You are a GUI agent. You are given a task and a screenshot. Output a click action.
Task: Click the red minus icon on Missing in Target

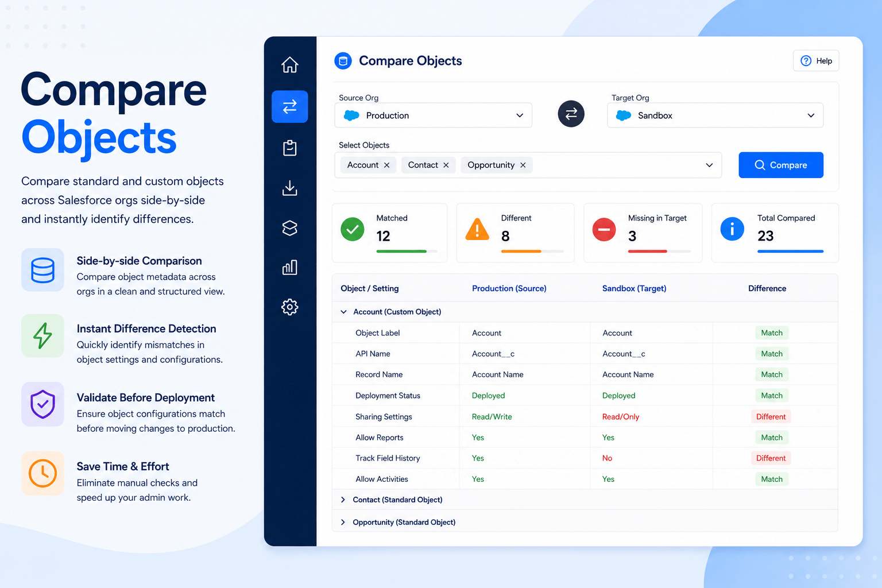click(604, 230)
